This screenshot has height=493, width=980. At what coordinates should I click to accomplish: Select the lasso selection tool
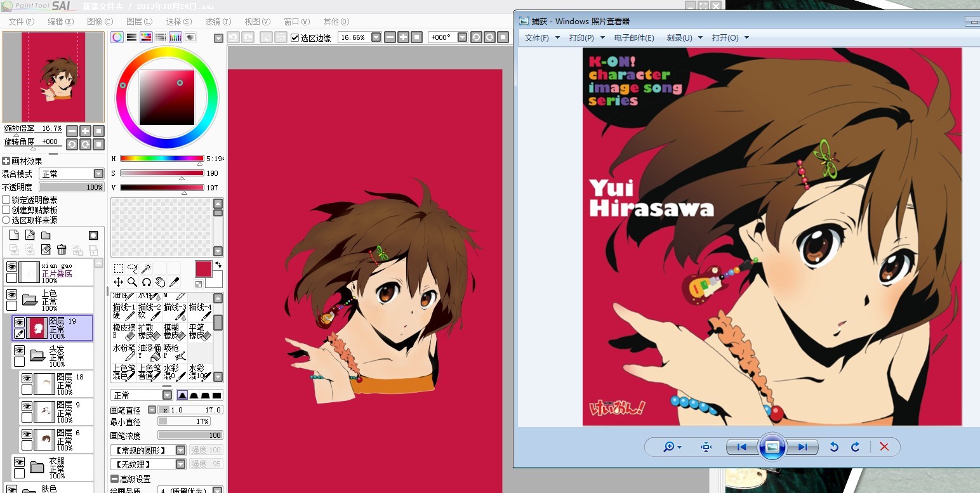click(133, 268)
